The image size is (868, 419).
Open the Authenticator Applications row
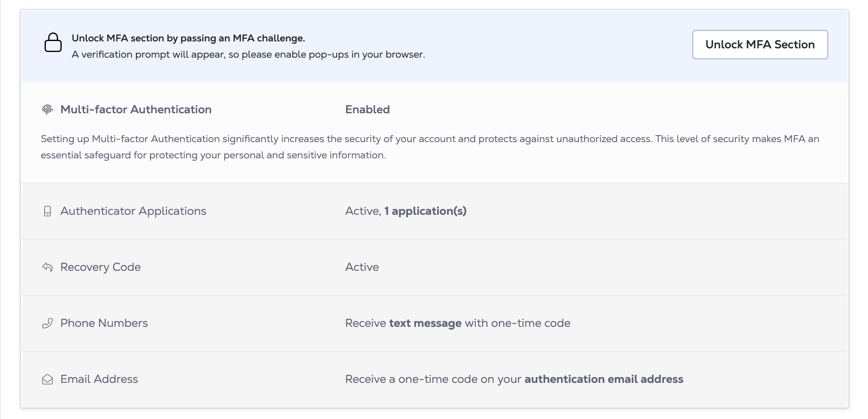pos(434,211)
